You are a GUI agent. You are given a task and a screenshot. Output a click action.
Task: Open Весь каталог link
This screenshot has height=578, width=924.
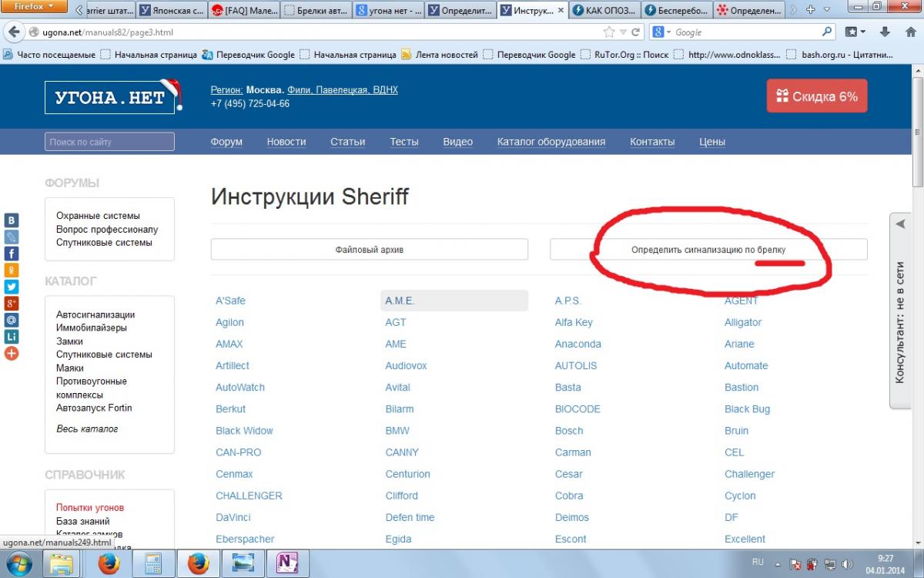87,428
